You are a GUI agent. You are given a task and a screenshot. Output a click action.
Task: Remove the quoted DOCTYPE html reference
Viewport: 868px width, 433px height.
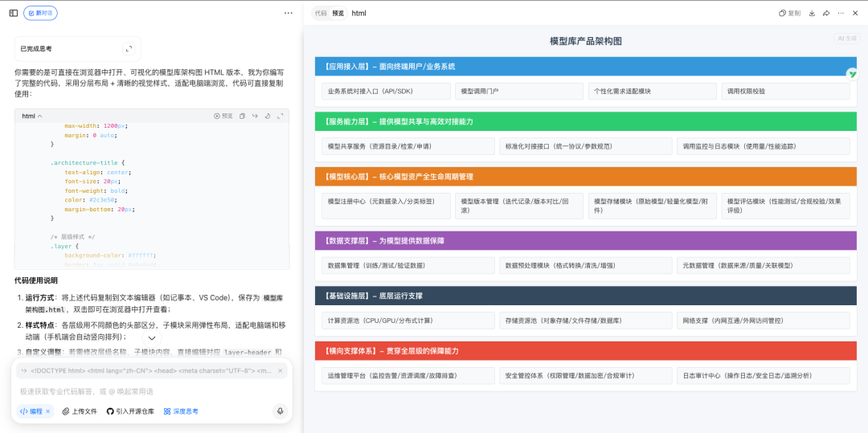[x=280, y=370]
